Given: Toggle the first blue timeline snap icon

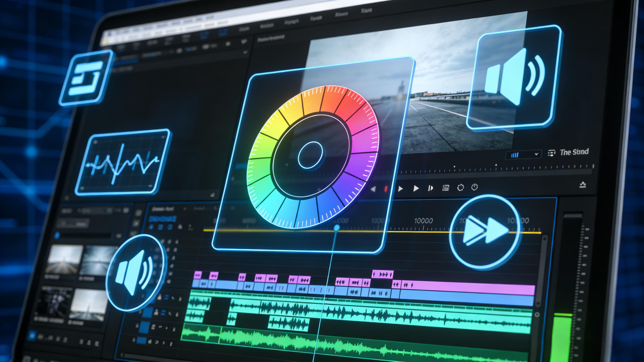Looking at the screenshot, I should pyautogui.click(x=151, y=227).
